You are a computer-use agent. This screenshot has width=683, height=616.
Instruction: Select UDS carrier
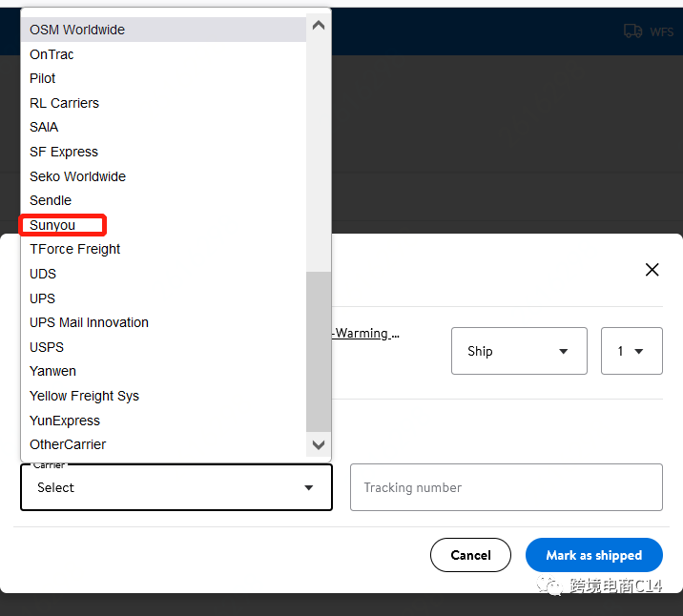click(163, 274)
